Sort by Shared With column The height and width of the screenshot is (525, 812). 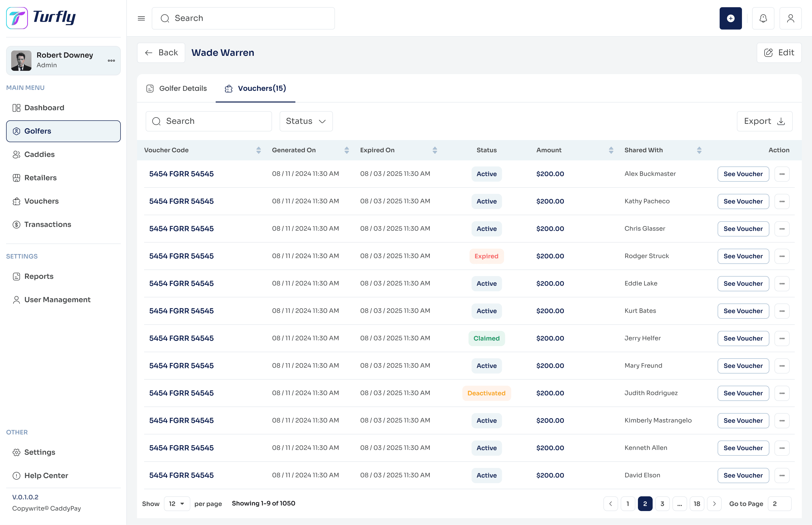tap(699, 150)
